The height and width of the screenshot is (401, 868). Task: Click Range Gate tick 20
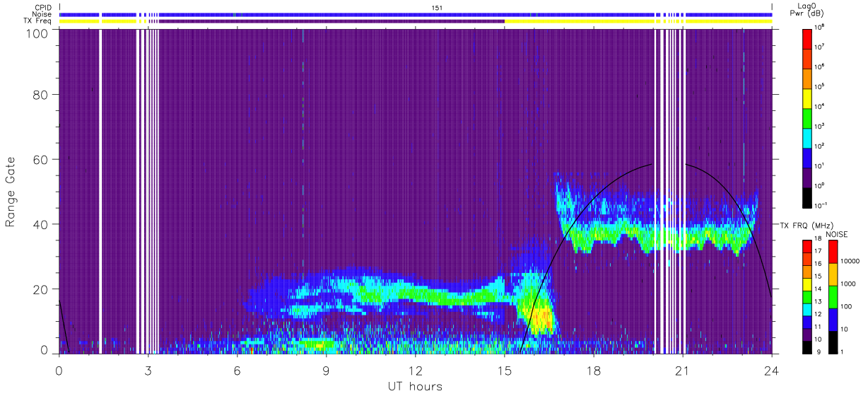coord(40,289)
